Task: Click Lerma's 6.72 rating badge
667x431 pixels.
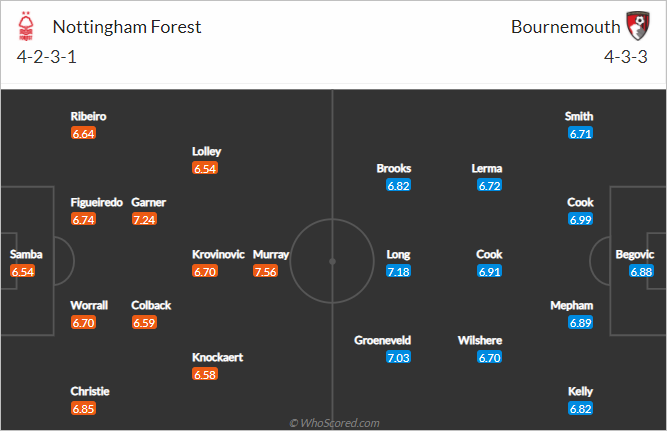Action: click(490, 186)
